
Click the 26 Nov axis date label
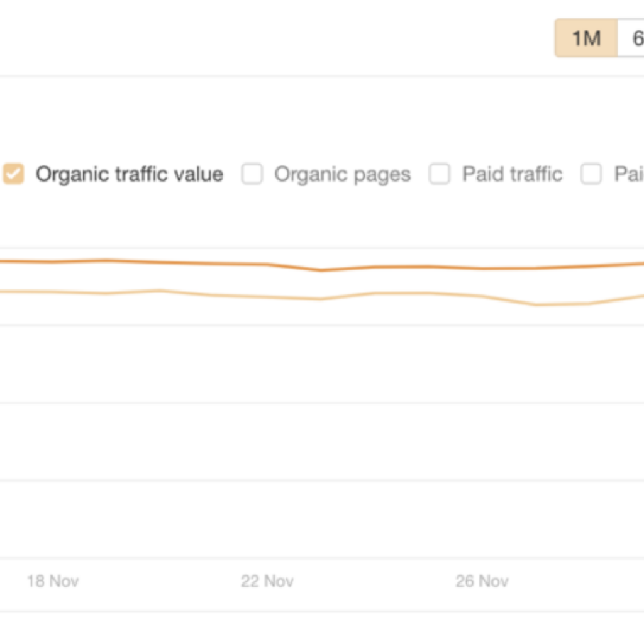tap(482, 581)
